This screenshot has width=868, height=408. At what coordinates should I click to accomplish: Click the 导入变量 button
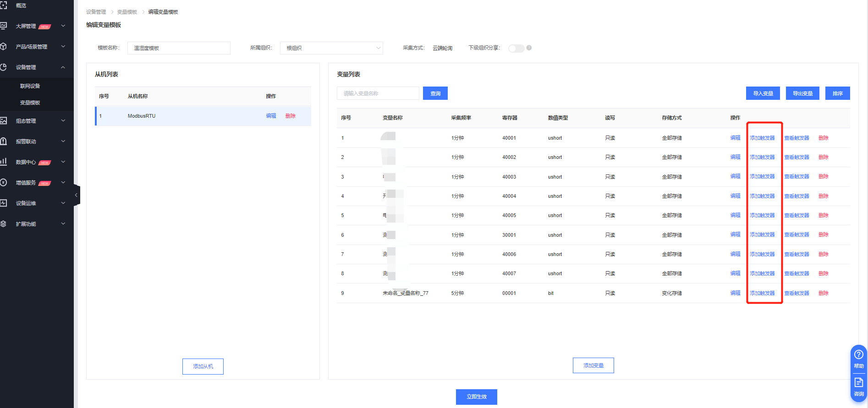(763, 93)
